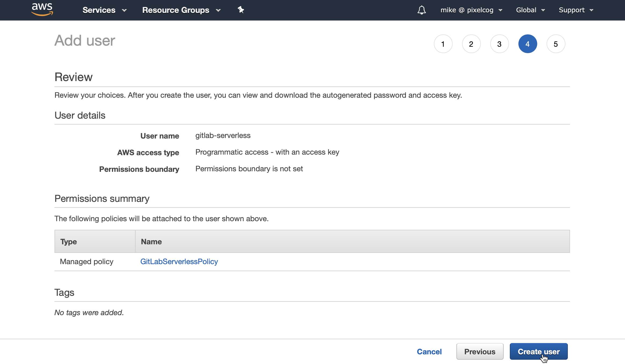Click the favorites/pin toolbar icon
Viewport: 625px width, 364px height.
coord(241,10)
